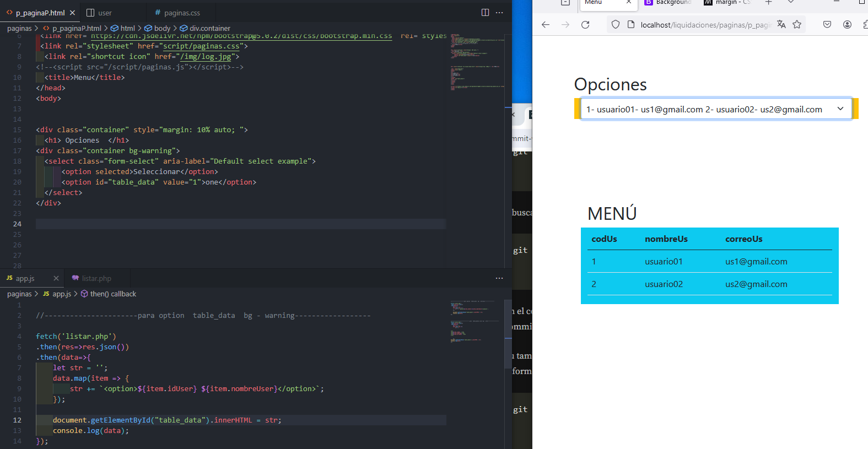Translate this page icon
868x449 pixels.
coord(781,24)
